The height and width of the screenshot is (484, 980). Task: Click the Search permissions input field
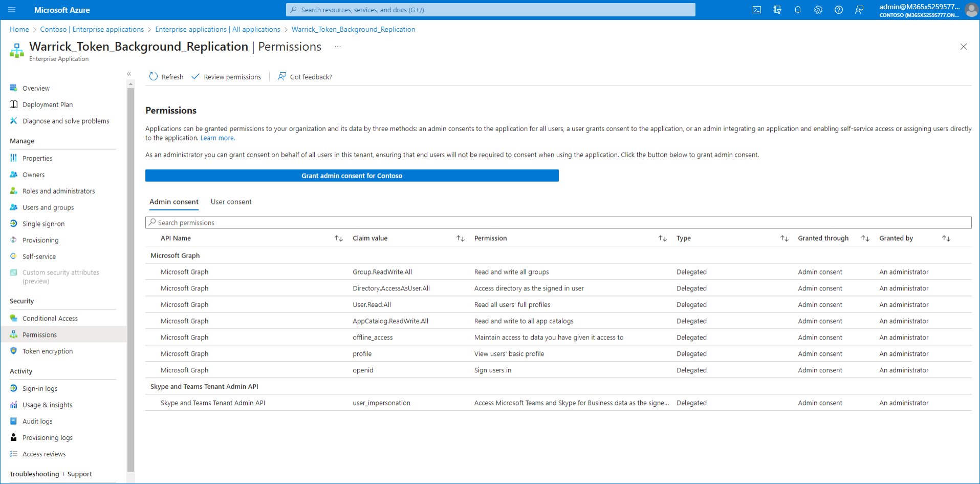pyautogui.click(x=558, y=223)
